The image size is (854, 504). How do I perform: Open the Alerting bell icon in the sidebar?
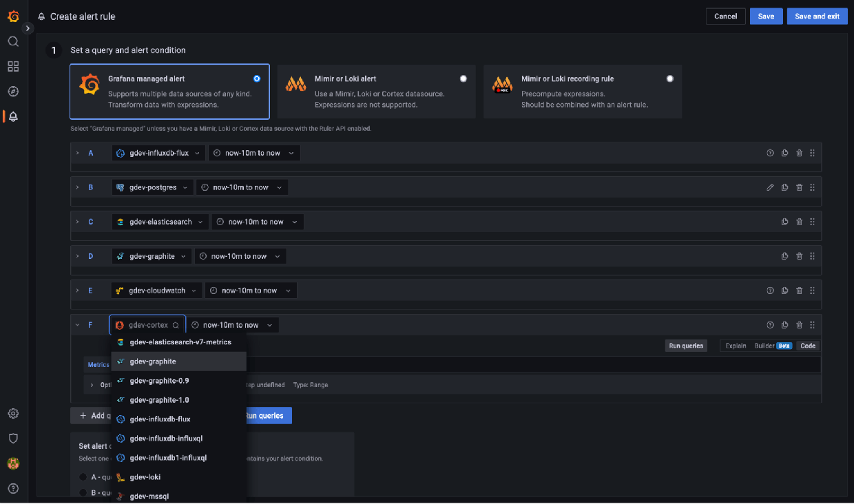point(12,116)
